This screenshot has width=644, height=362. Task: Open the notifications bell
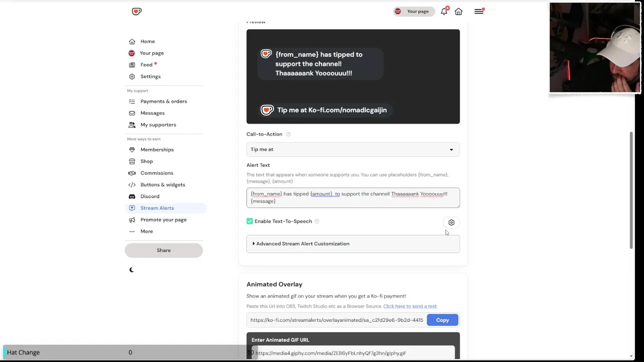(444, 11)
